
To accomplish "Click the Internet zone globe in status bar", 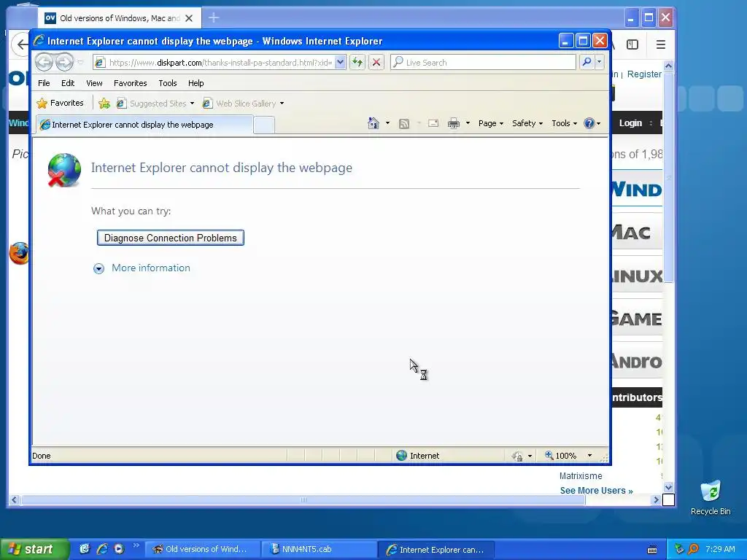I will click(402, 456).
